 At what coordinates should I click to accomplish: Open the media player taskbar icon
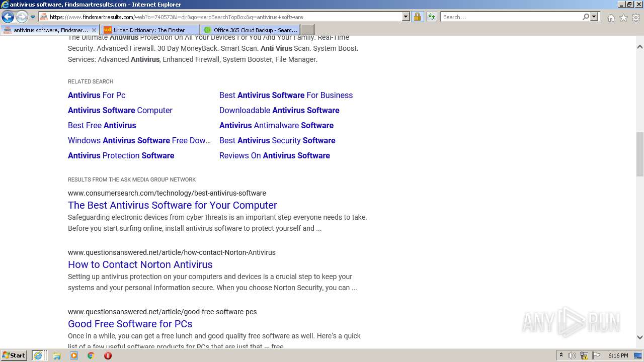(74, 355)
